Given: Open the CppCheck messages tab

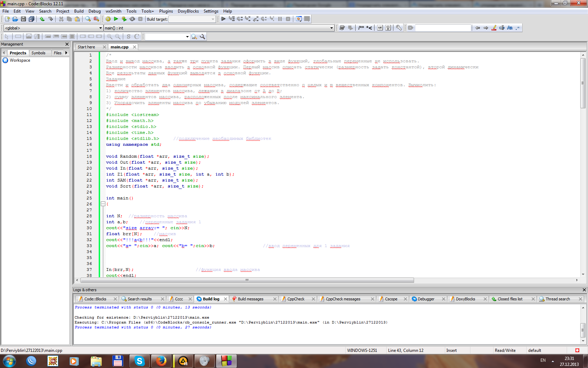Looking at the screenshot, I should [343, 299].
